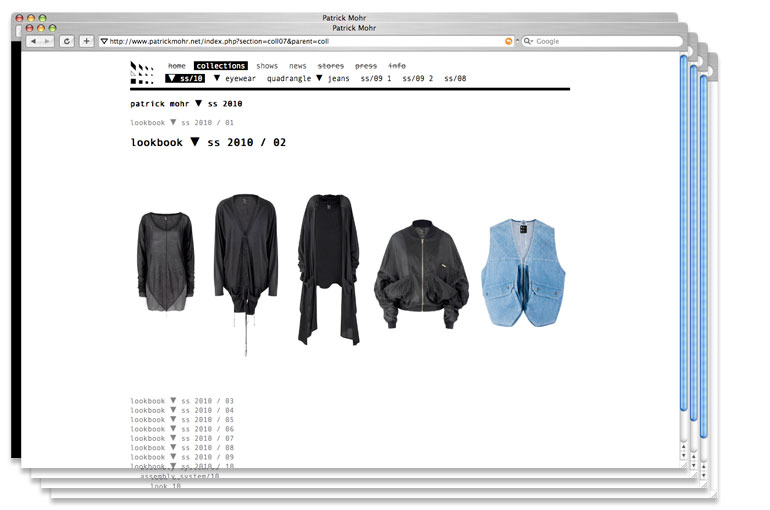Viewport: 770px width, 510px height.
Task: View the black cardigan with drawstrings thumbnail
Action: (246, 274)
